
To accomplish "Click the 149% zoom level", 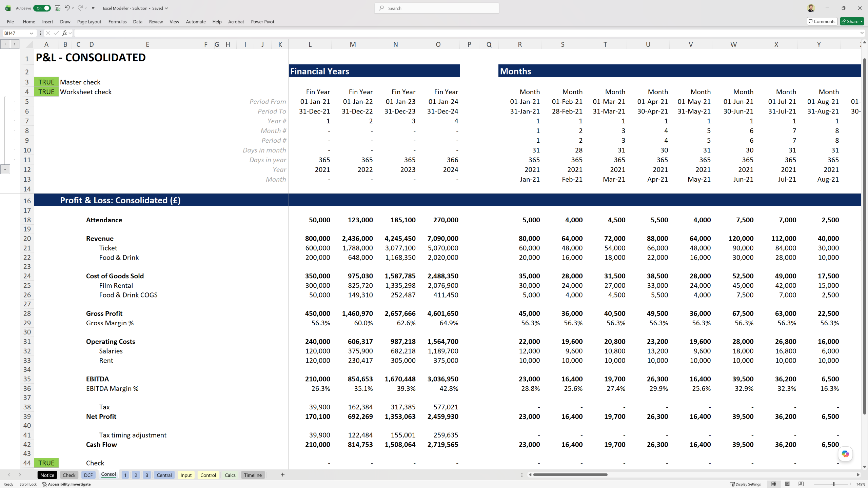I will [861, 484].
